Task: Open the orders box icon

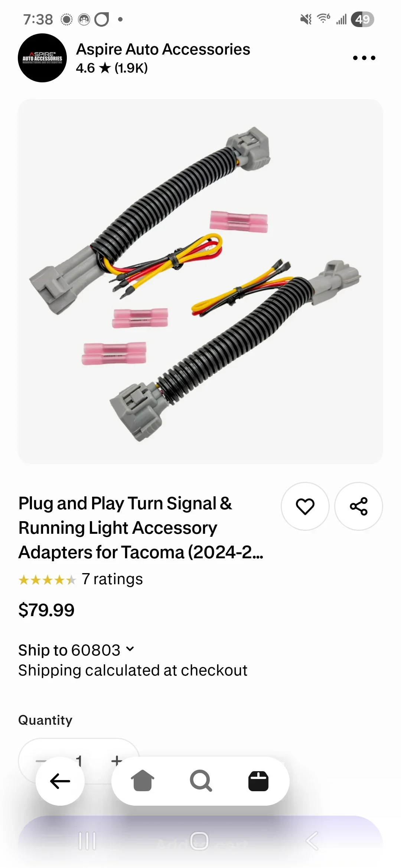Action: [258, 781]
